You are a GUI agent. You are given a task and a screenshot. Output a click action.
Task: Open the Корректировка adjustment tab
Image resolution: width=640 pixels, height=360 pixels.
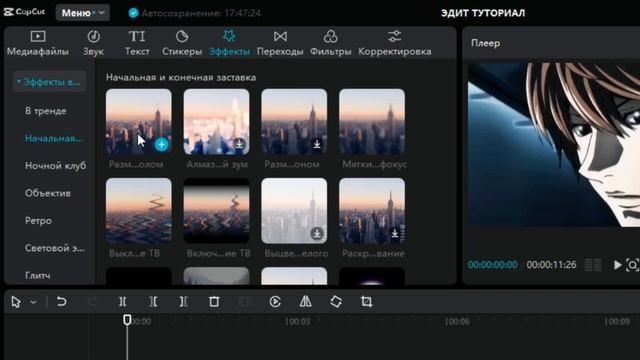tap(395, 43)
